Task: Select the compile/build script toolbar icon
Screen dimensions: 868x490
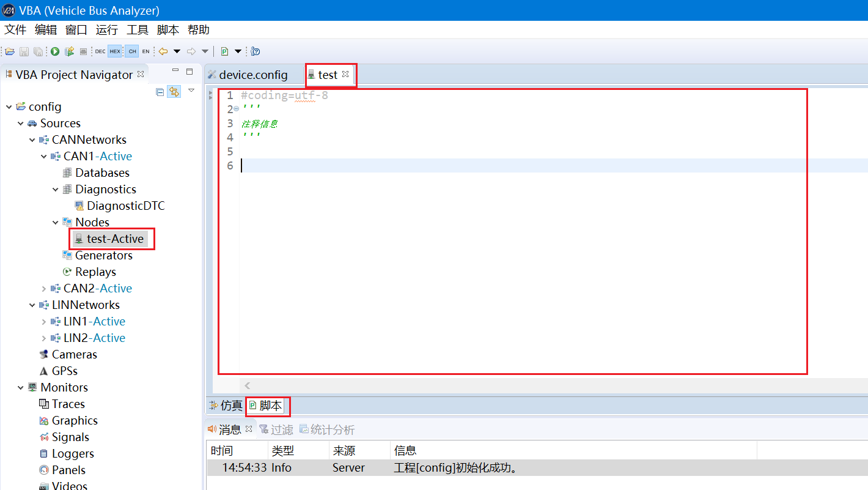Action: pyautogui.click(x=68, y=51)
